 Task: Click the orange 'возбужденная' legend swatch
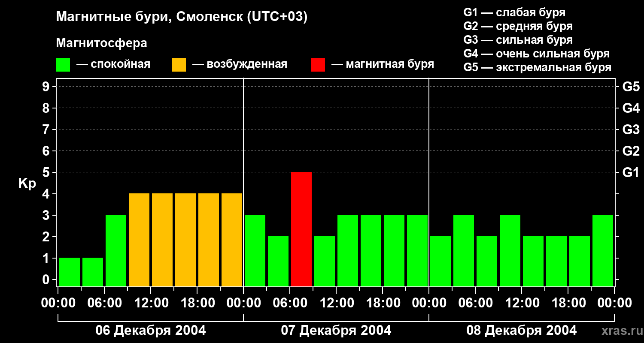(x=179, y=65)
